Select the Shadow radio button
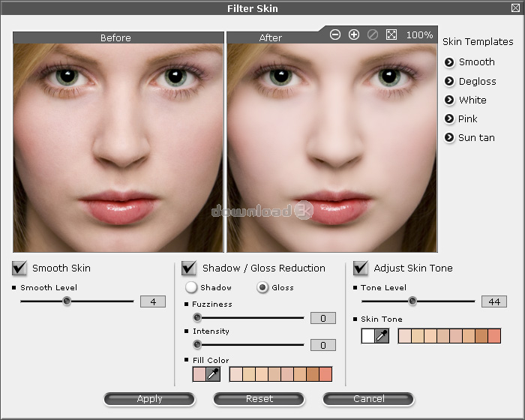Image resolution: width=525 pixels, height=420 pixels. [191, 287]
